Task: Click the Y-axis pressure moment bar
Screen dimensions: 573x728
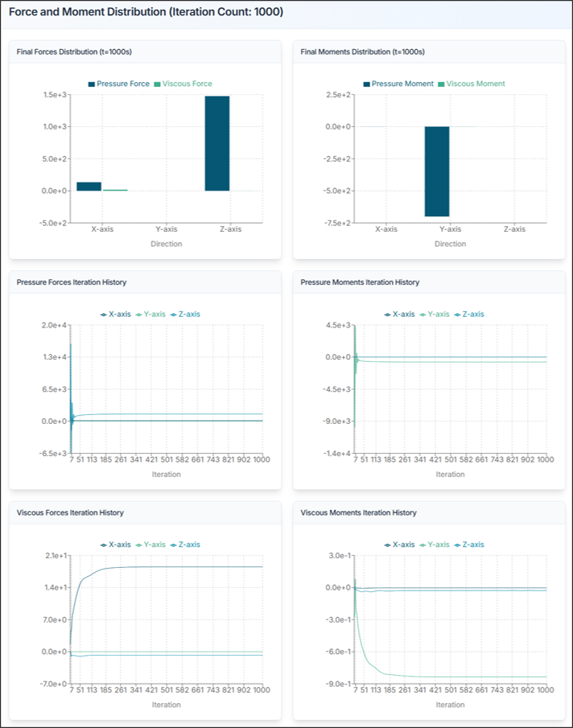Action: (x=437, y=171)
